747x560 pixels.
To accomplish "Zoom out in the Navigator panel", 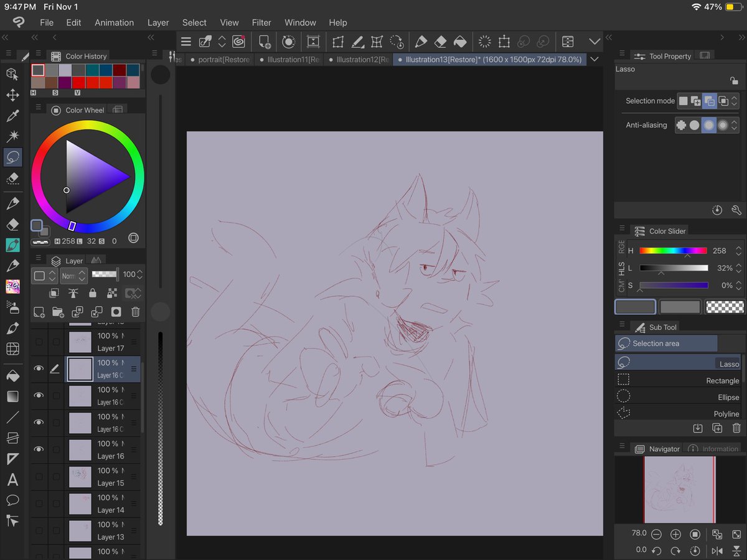I will coord(655,534).
